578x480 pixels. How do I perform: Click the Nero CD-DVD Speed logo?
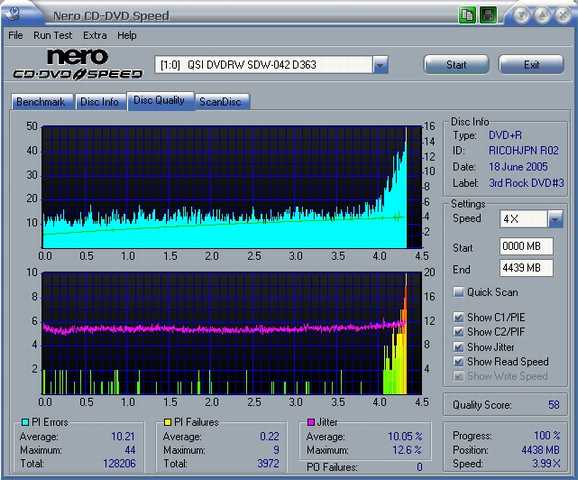pyautogui.click(x=77, y=64)
